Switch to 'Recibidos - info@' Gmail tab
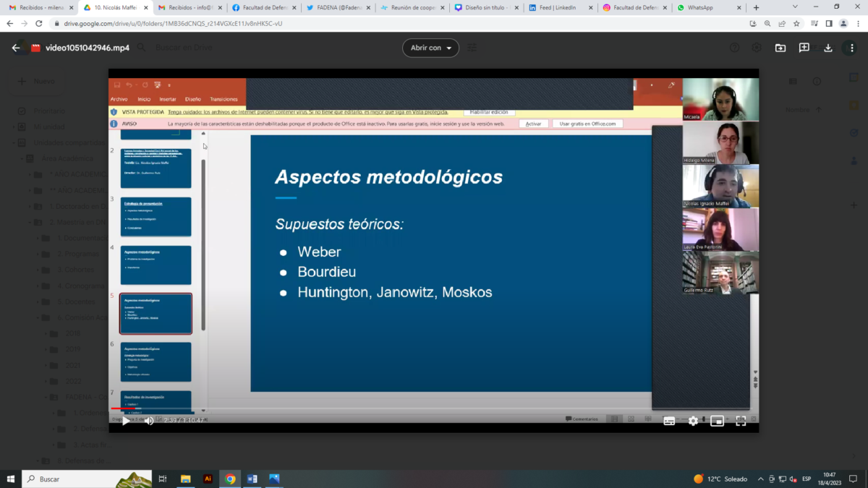868x488 pixels. click(x=188, y=7)
